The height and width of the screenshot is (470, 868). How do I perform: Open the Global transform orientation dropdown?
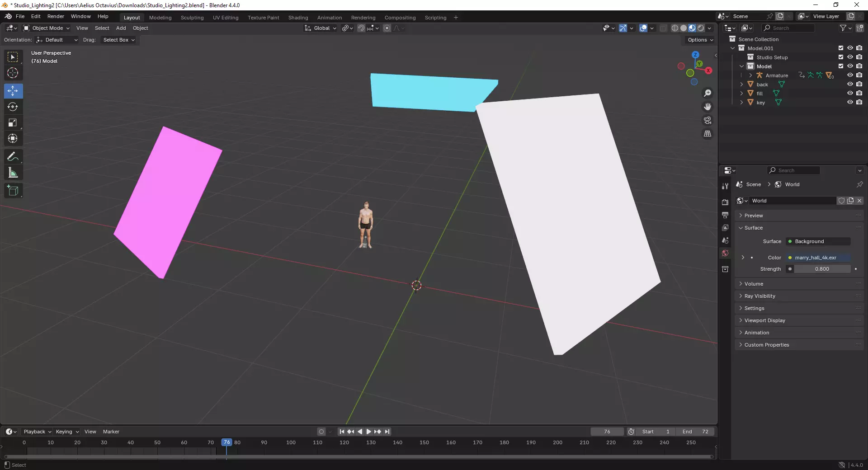tap(321, 28)
